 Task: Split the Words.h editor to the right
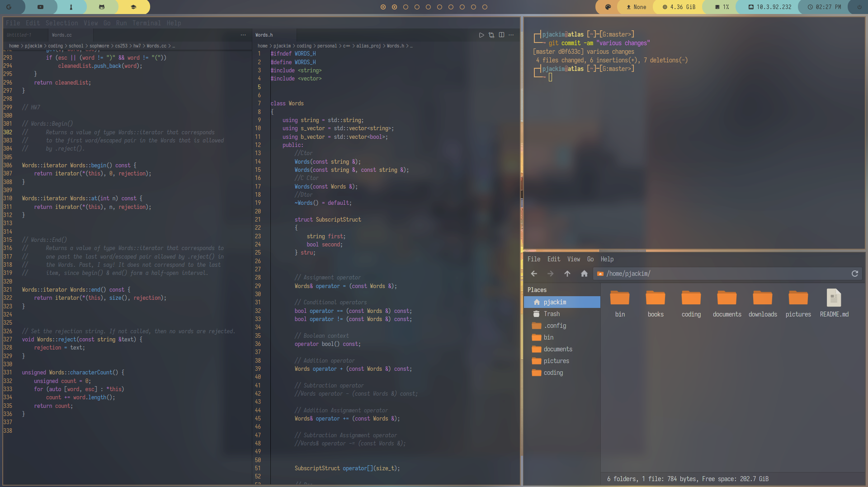pyautogui.click(x=501, y=35)
